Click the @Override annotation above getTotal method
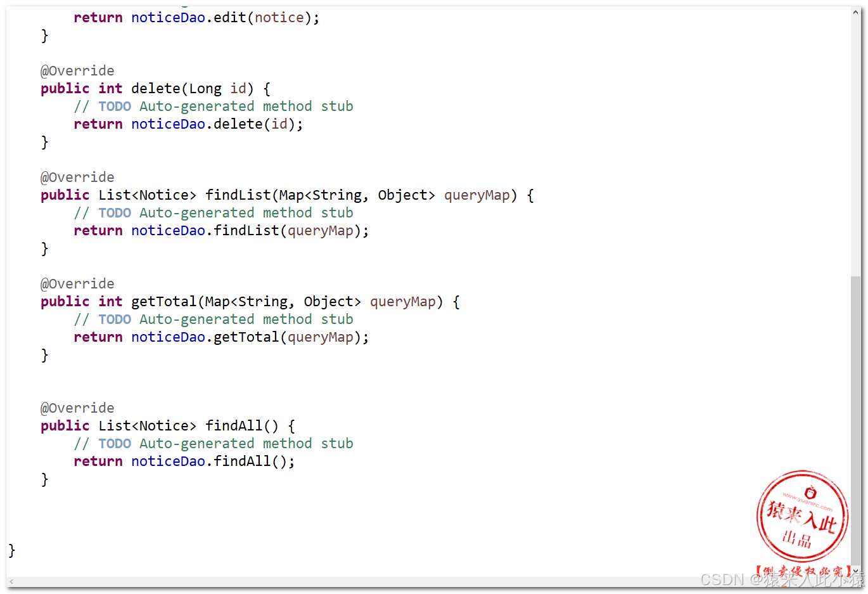This screenshot has width=868, height=594. 77,284
